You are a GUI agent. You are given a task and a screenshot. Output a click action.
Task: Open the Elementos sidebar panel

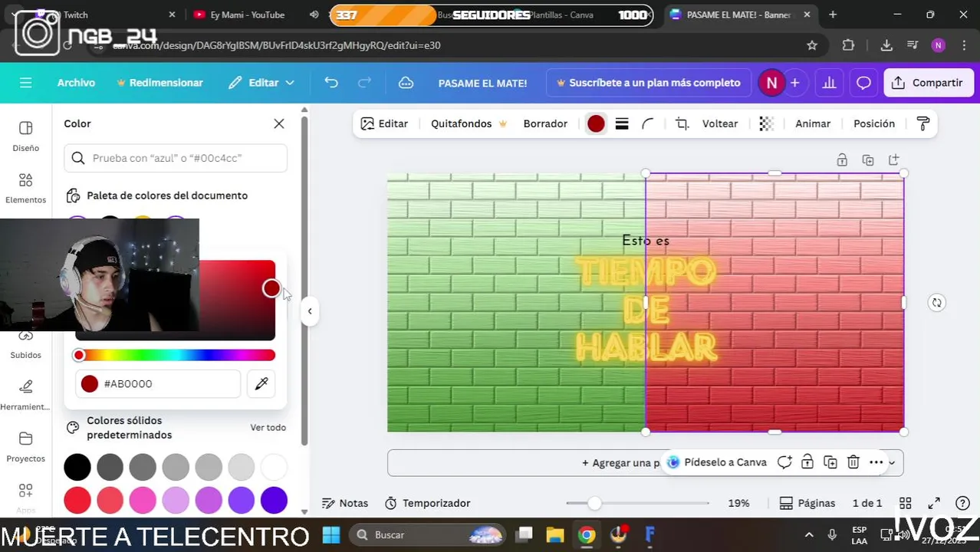coord(25,188)
